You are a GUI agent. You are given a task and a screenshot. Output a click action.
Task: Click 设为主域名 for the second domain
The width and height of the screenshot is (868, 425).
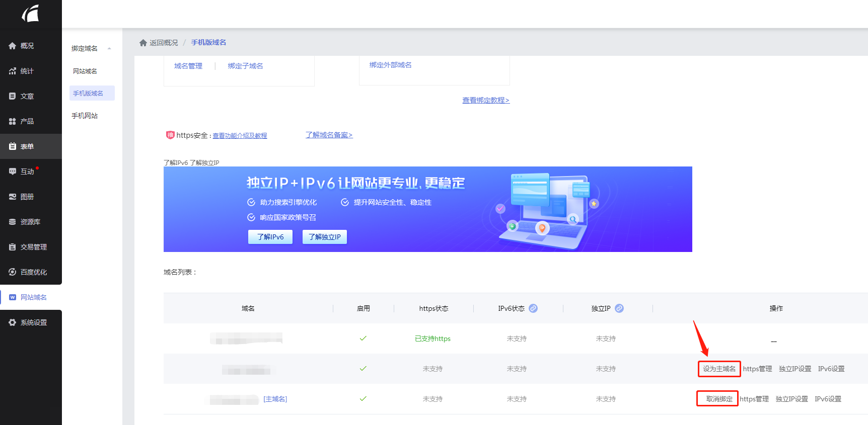coord(719,369)
